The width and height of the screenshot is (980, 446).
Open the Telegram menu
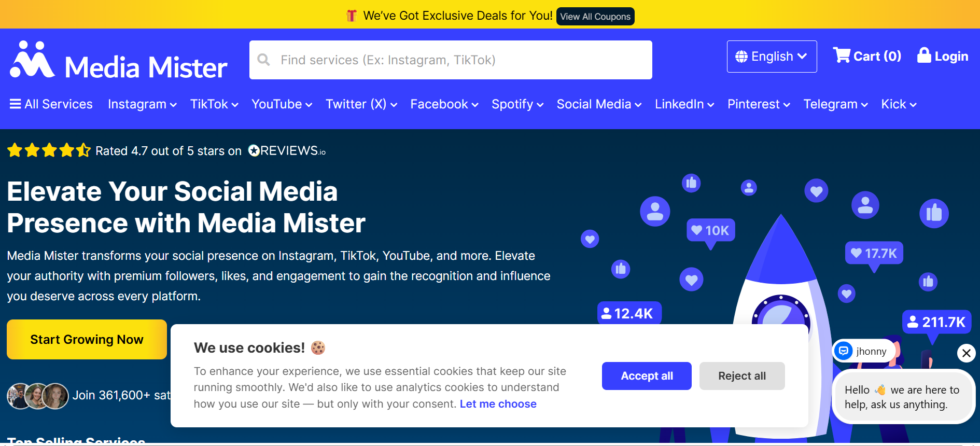pyautogui.click(x=835, y=104)
